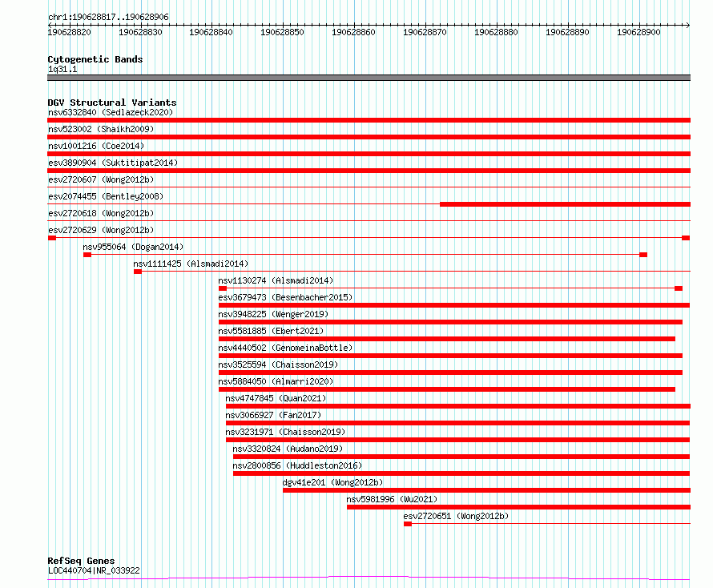The height and width of the screenshot is (588, 713).
Task: Open variant nsv5884050 (Almarri2020)
Action: tap(276, 381)
